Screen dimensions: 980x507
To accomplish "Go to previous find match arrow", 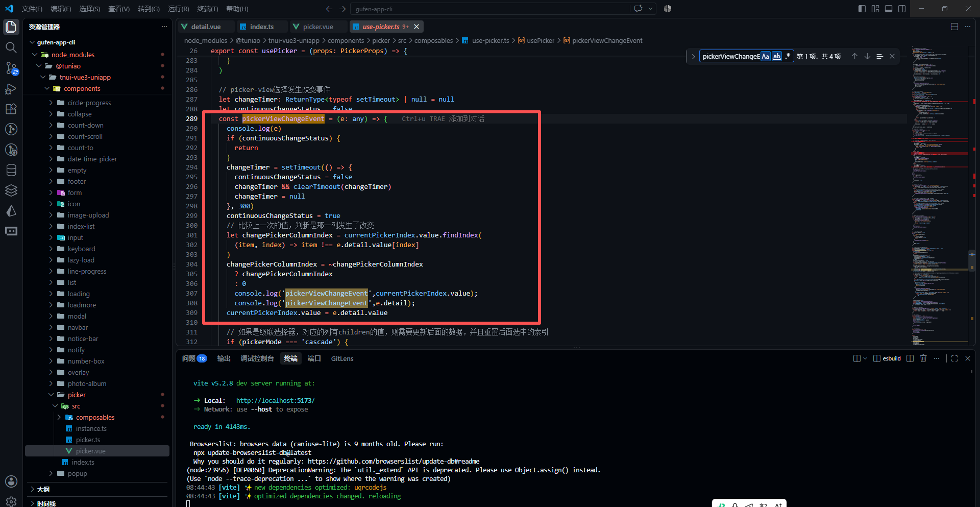I will (x=854, y=56).
